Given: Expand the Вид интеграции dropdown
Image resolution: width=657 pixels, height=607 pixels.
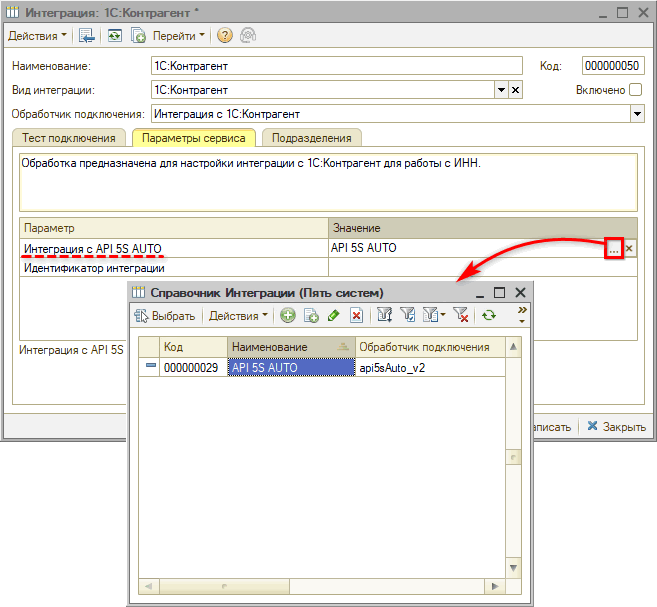Looking at the screenshot, I should (x=501, y=90).
